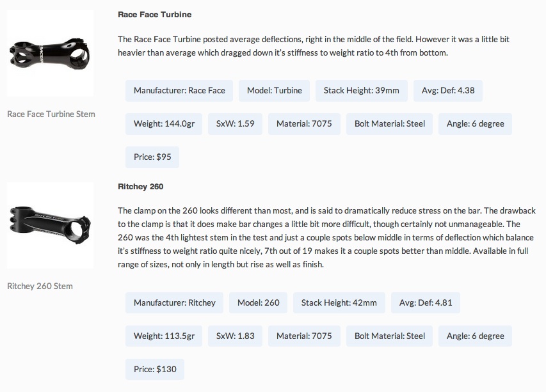Select the Avg: Def: 4.81 tag
This screenshot has height=392, width=546.
coord(426,303)
